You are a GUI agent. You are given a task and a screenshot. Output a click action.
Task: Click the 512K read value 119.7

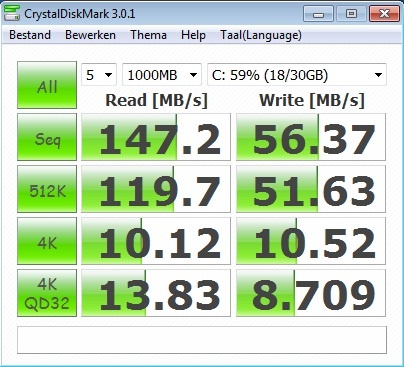156,189
